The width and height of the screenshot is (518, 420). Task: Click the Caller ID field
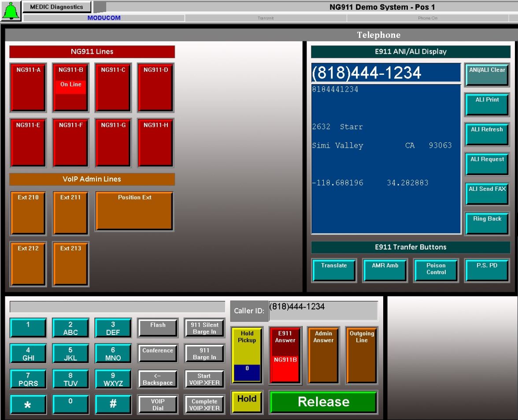pos(323,309)
